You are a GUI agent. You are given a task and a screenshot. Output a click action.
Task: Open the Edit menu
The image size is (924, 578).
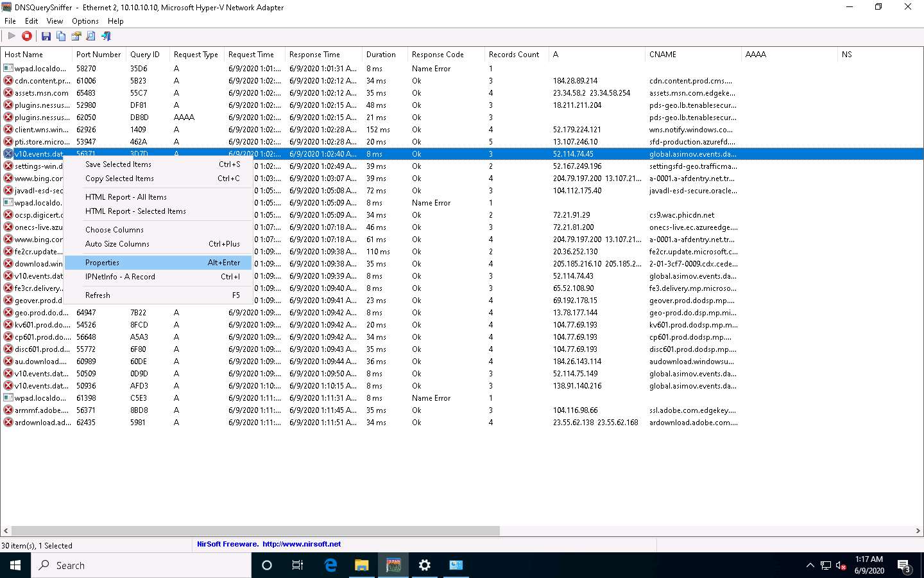tap(31, 21)
